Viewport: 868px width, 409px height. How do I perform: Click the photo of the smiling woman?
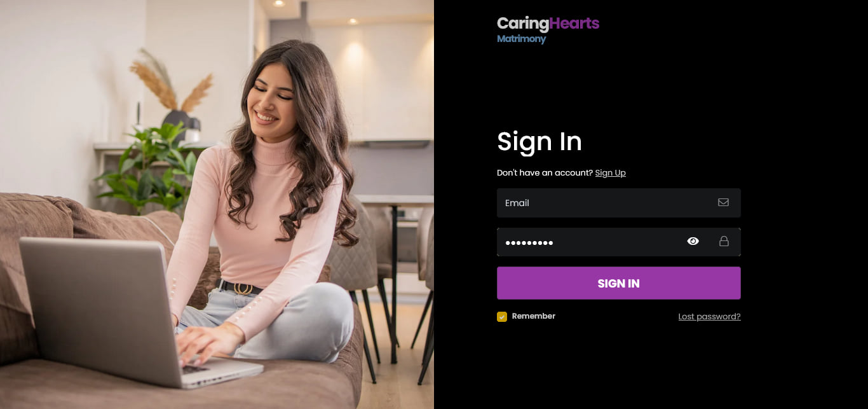[217, 204]
